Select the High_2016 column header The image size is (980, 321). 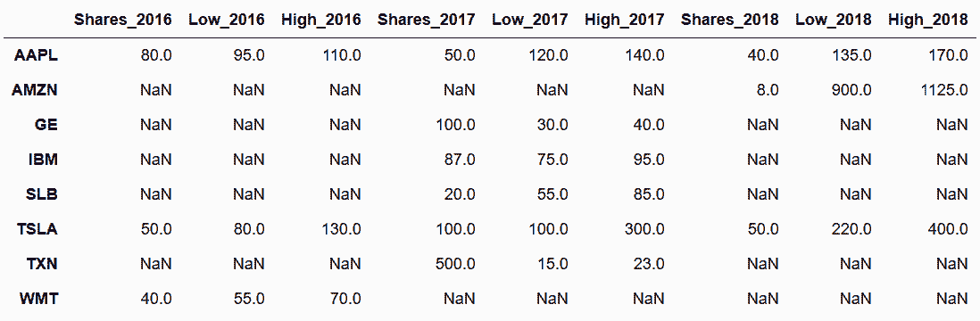tap(320, 20)
